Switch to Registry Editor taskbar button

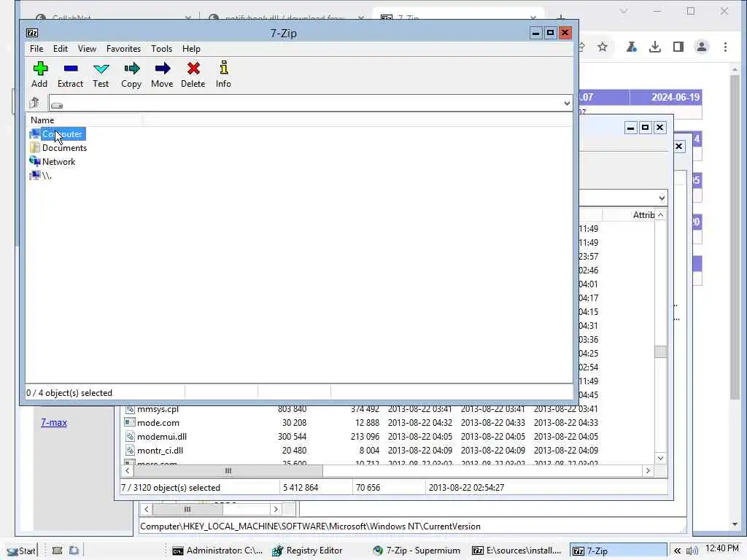(307, 551)
